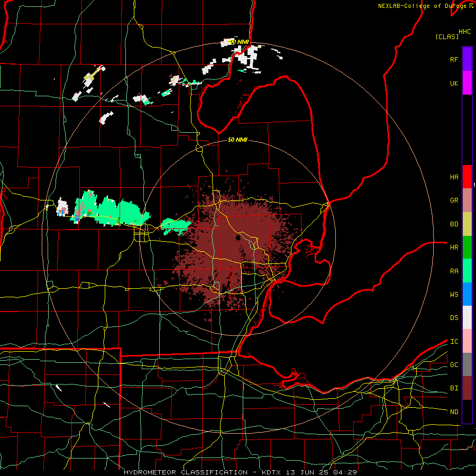Click the GC legend label text
The image size is (476, 476).
click(454, 365)
